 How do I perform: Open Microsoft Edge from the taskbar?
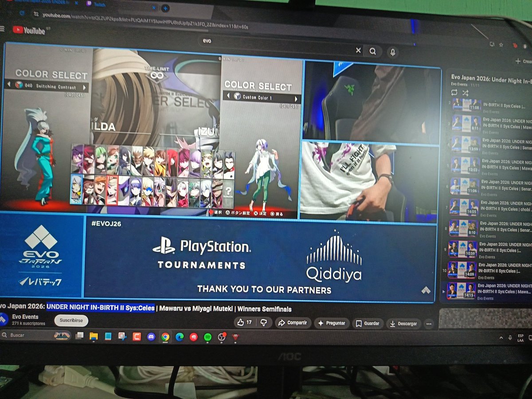[x=179, y=337]
